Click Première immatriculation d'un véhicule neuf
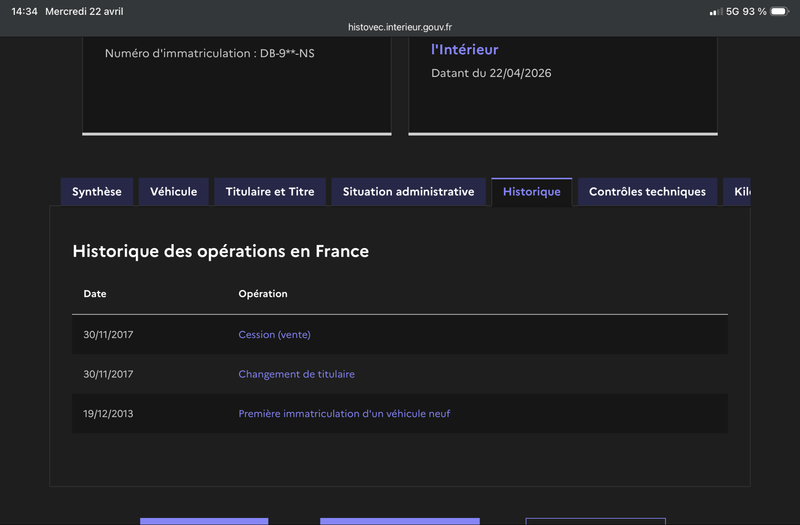800x525 pixels. 344,414
